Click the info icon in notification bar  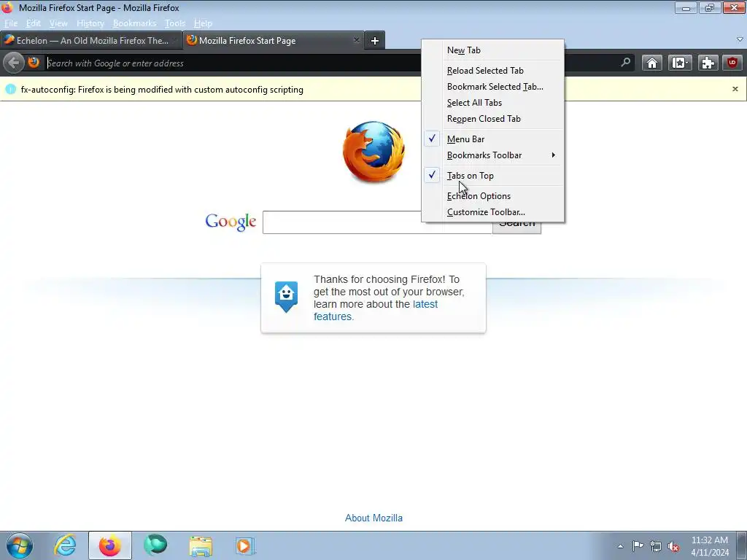coord(10,89)
